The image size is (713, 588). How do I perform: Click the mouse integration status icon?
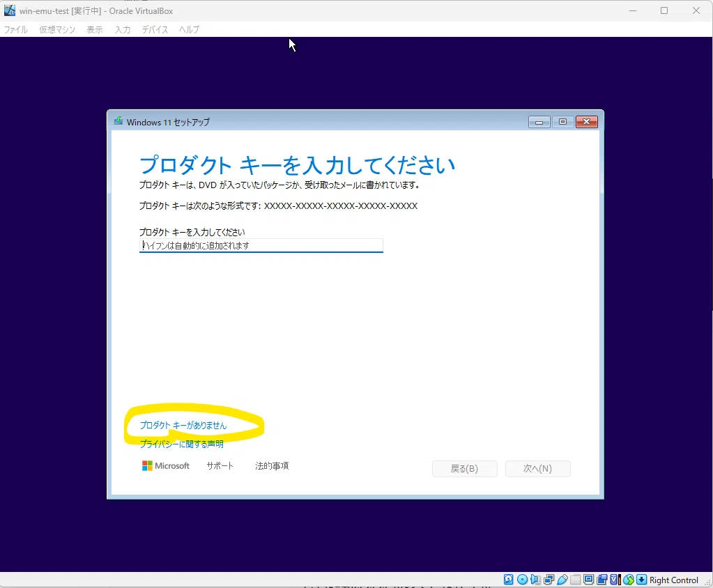(x=629, y=580)
